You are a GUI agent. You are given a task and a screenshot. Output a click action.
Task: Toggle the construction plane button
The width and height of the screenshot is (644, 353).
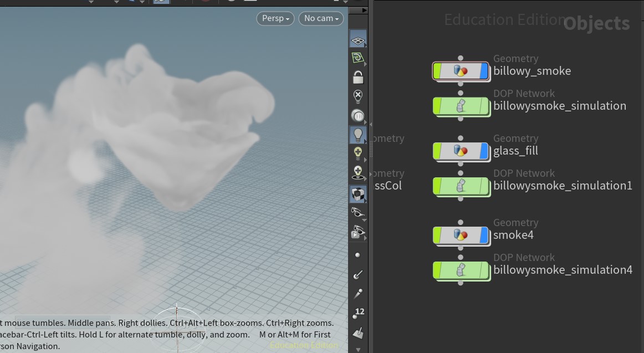tap(358, 58)
